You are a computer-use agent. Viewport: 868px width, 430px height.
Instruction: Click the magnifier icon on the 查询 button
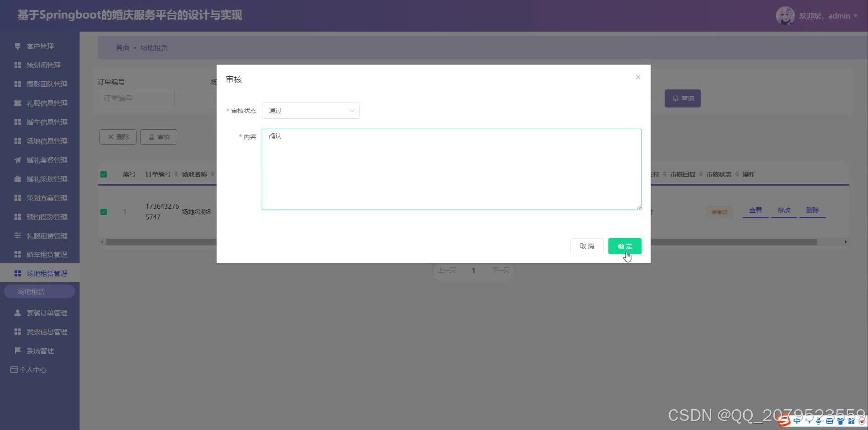(x=675, y=98)
